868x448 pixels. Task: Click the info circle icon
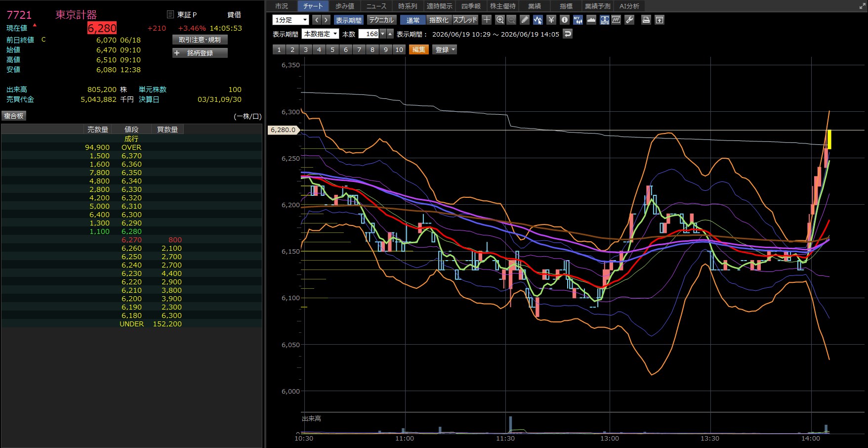pyautogui.click(x=565, y=20)
